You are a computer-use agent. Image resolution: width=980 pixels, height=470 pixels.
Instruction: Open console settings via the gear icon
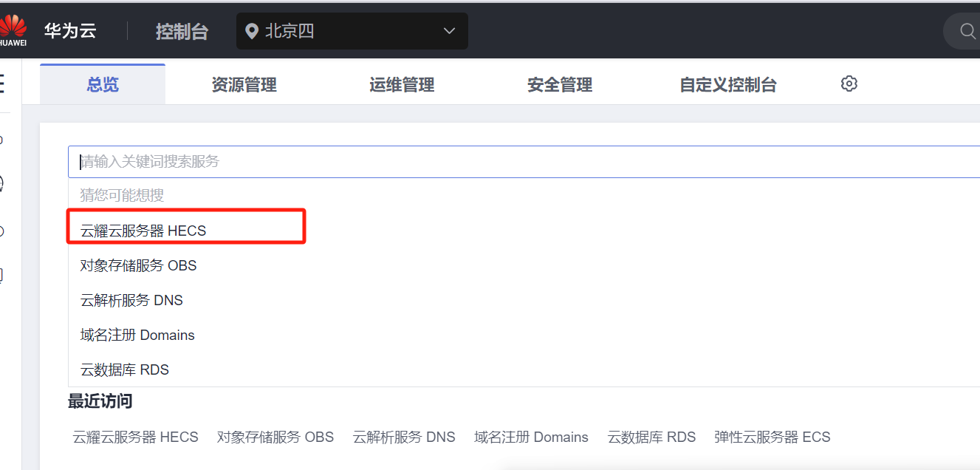tap(849, 84)
